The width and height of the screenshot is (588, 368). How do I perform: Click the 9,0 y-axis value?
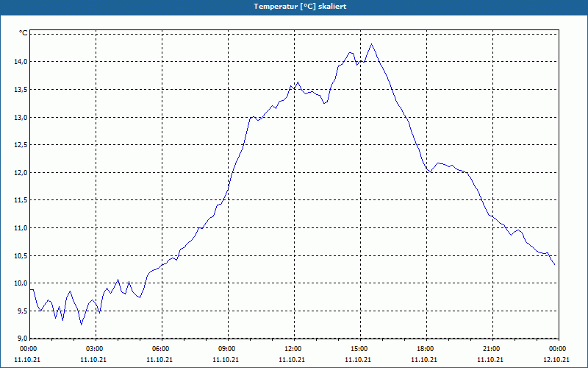point(23,338)
